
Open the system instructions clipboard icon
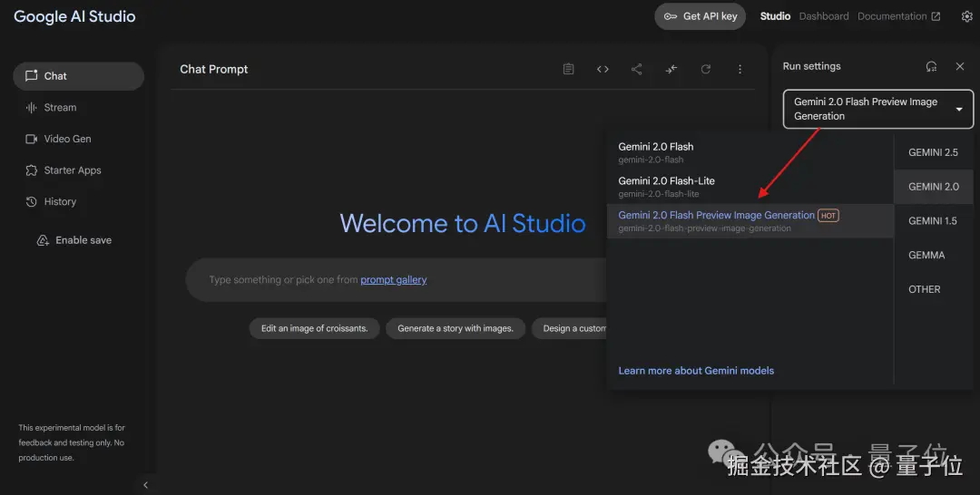pos(568,69)
